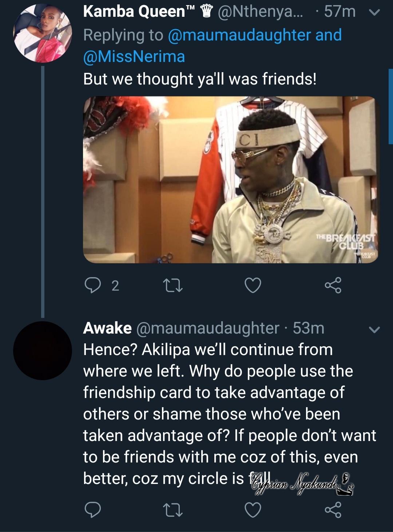This screenshot has height=532, width=393.
Task: View Kamba Queen's profile picture
Action: [43, 33]
